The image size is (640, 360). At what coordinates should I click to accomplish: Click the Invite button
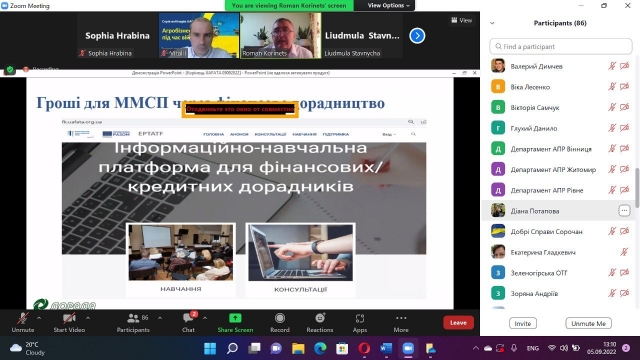(x=522, y=323)
